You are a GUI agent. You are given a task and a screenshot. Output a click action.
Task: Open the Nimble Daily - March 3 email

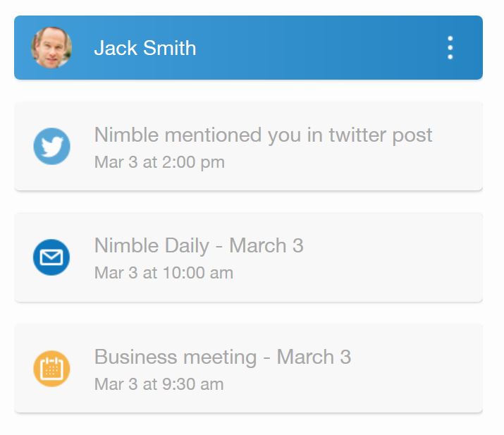click(x=199, y=246)
